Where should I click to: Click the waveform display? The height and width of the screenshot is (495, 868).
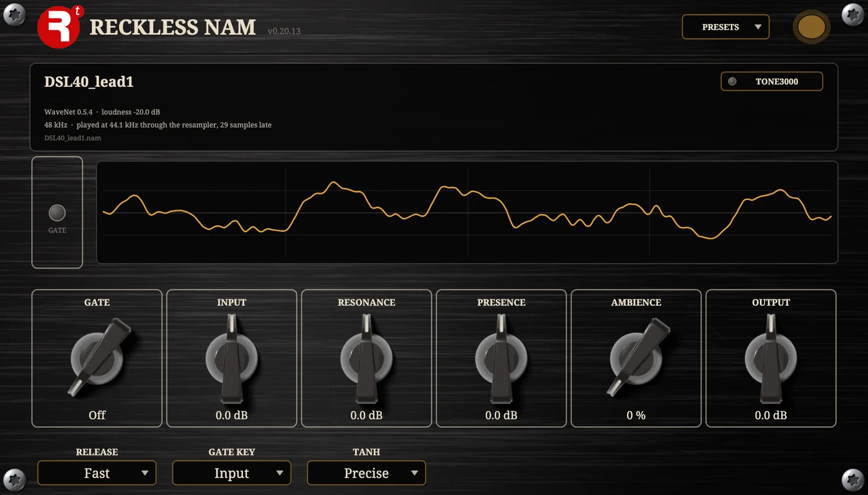pyautogui.click(x=467, y=212)
